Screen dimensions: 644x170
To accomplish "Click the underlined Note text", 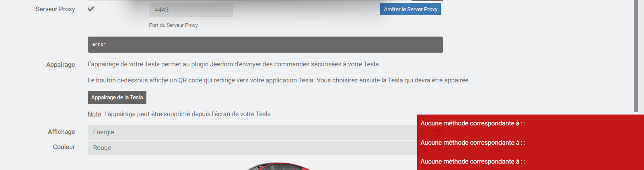I will tap(95, 114).
